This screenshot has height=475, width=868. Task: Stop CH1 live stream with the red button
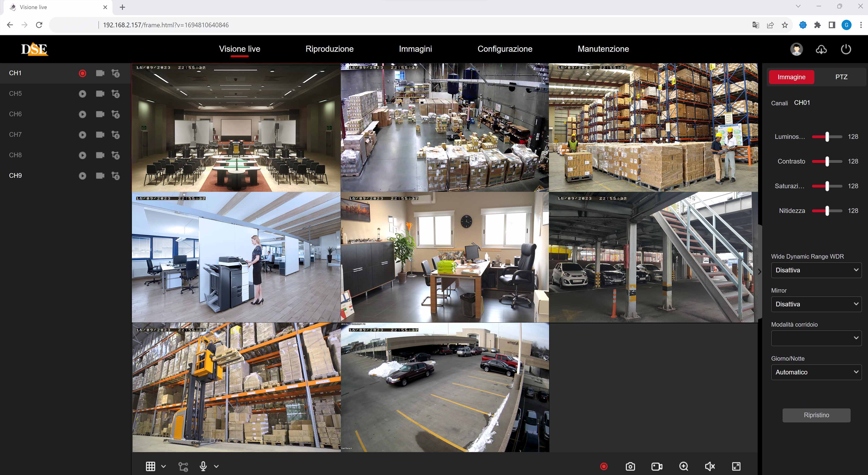[82, 73]
